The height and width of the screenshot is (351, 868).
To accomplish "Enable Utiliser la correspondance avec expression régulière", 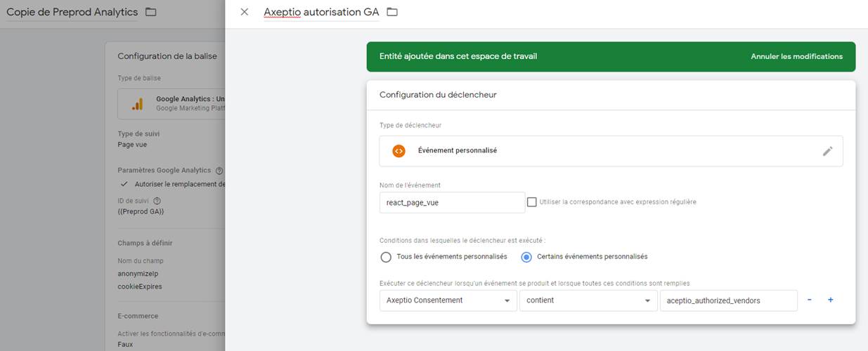I will [532, 202].
